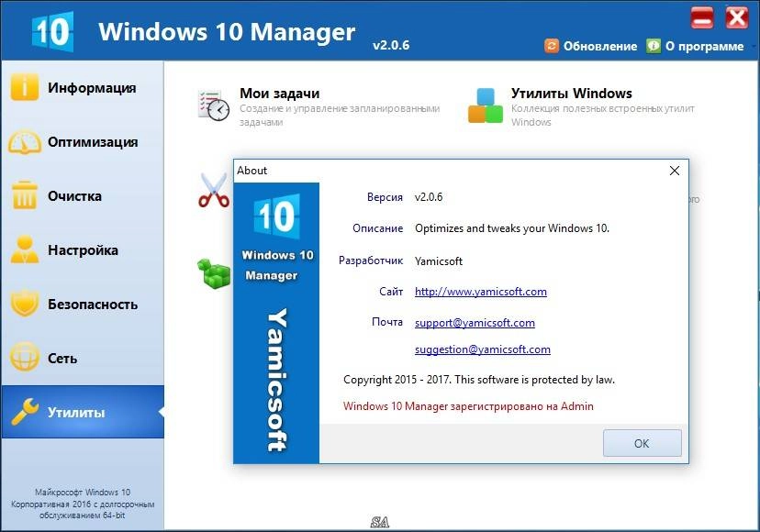Open the Информация section
Screen dimensions: 760x532
click(x=92, y=88)
